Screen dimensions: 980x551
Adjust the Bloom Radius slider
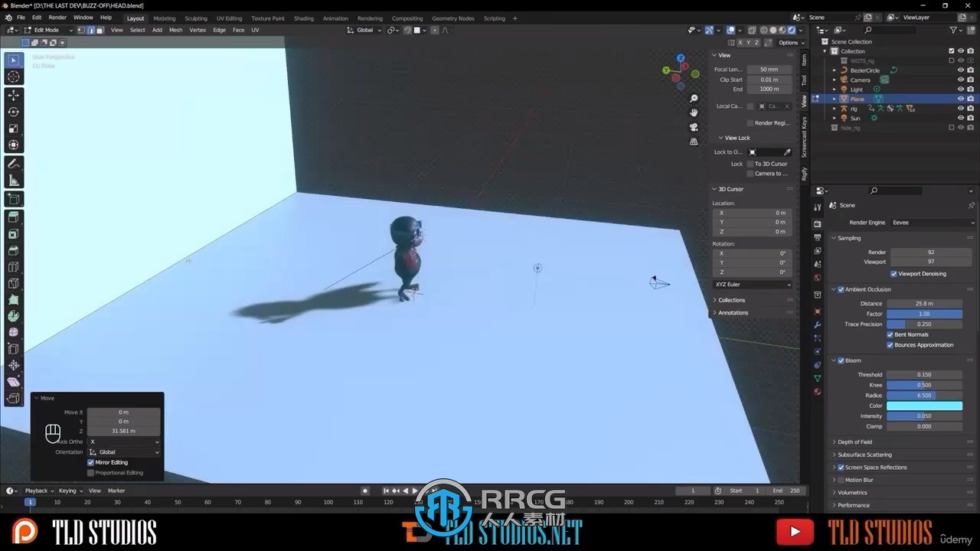pos(925,396)
